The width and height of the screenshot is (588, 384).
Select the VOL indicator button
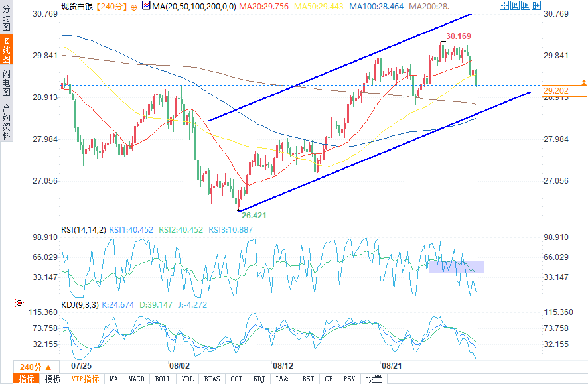coord(188,379)
